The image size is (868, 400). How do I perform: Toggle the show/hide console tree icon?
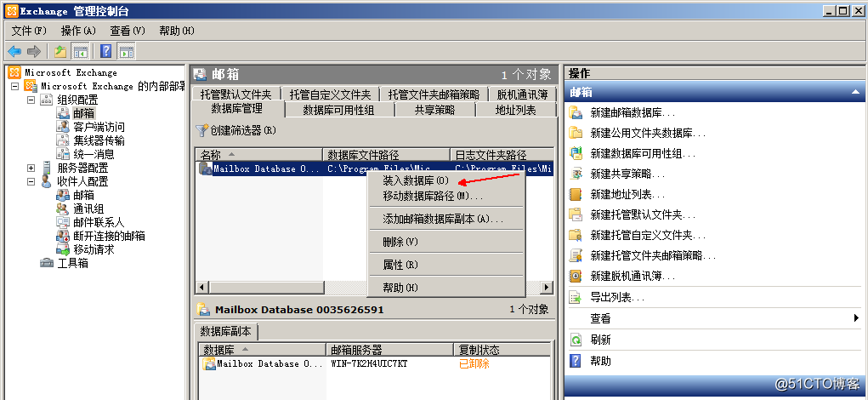80,52
